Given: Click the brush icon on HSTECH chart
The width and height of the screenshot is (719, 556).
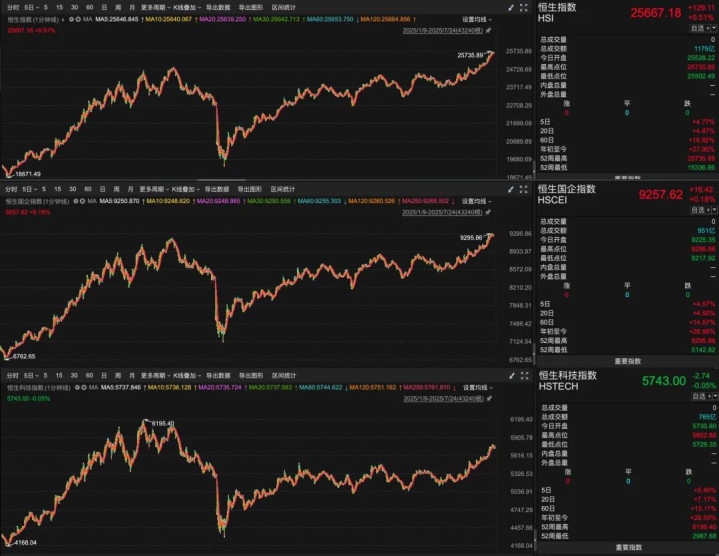Looking at the screenshot, I should point(511,374).
